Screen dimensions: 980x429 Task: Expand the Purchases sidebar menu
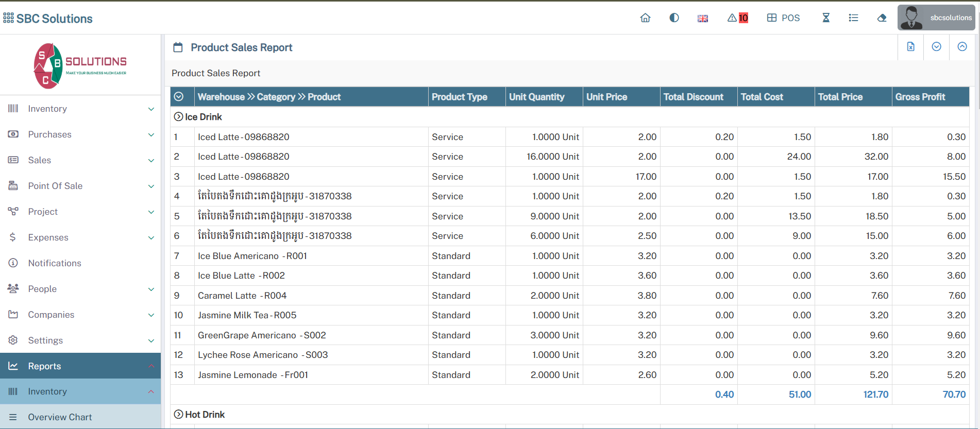point(80,134)
